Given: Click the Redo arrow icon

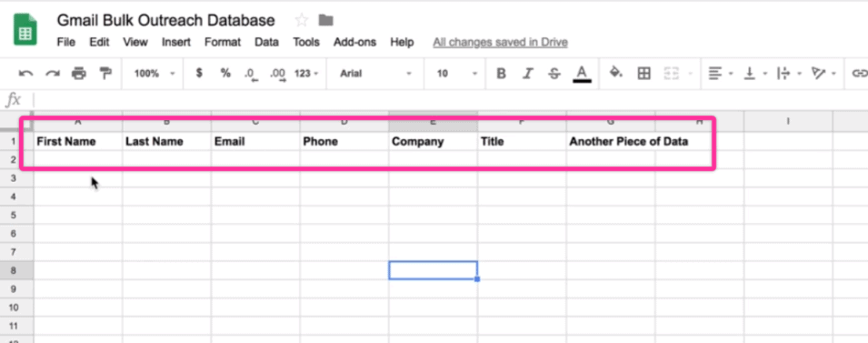Looking at the screenshot, I should (x=53, y=73).
